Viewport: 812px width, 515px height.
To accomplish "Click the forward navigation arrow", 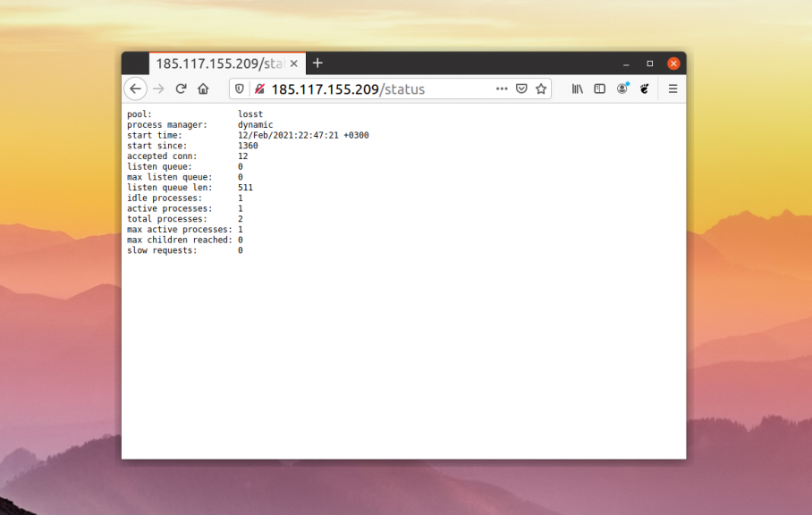I will click(x=158, y=89).
